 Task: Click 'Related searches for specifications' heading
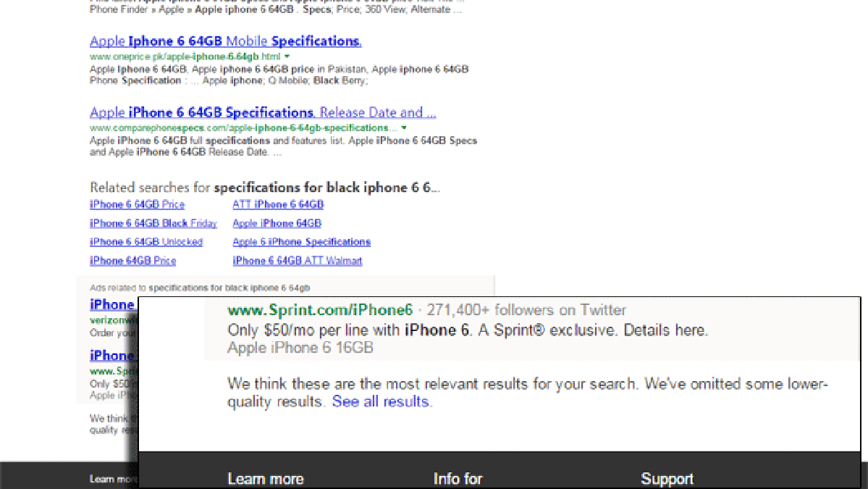[265, 188]
